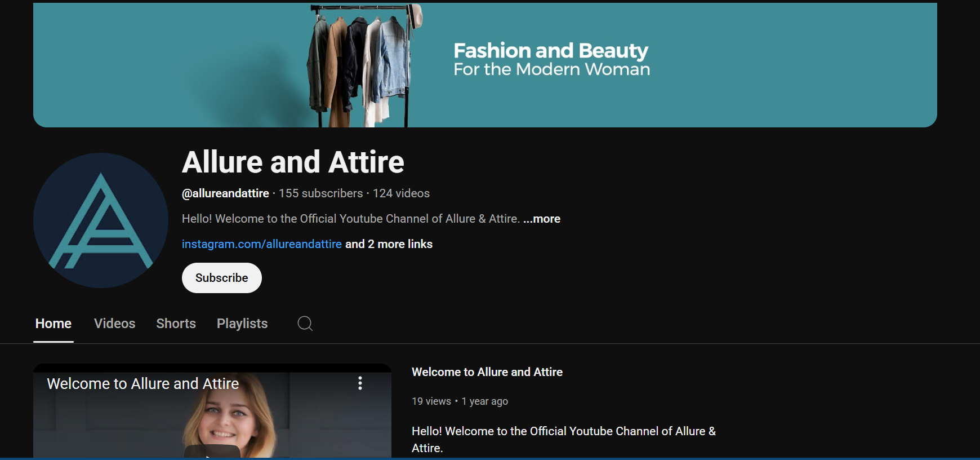Screen dimensions: 980x460
Task: Click the @allureandattire handle
Action: pyautogui.click(x=225, y=193)
